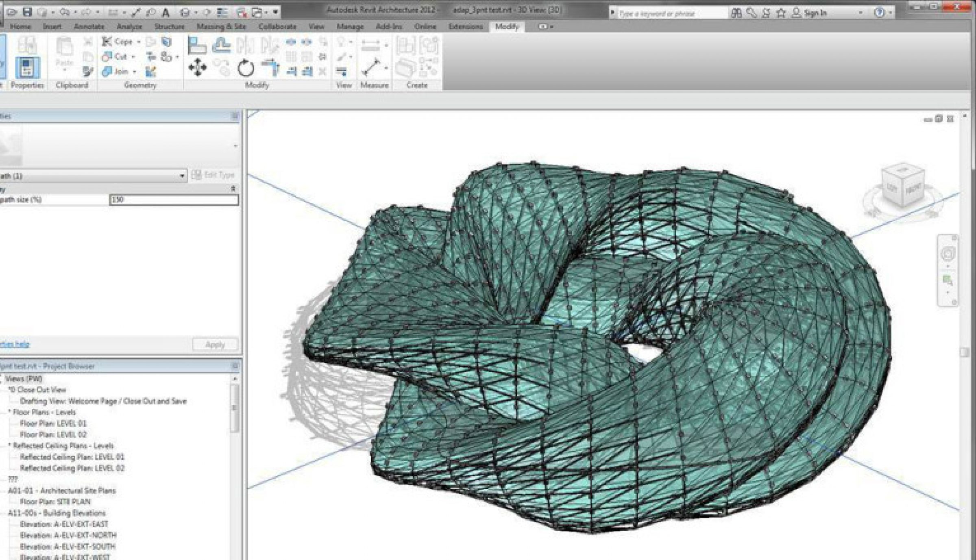Image resolution: width=976 pixels, height=560 pixels.
Task: Open the properties help link
Action: pos(14,343)
